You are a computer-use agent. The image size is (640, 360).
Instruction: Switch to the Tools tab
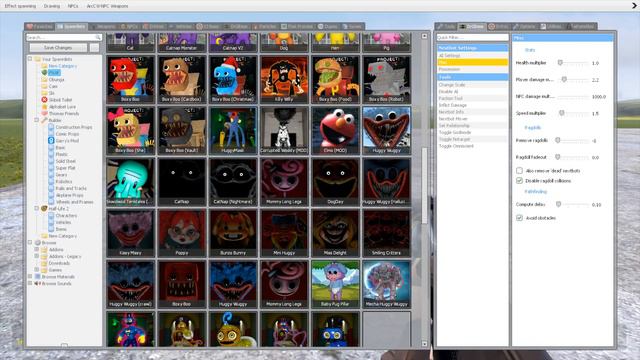pyautogui.click(x=446, y=27)
